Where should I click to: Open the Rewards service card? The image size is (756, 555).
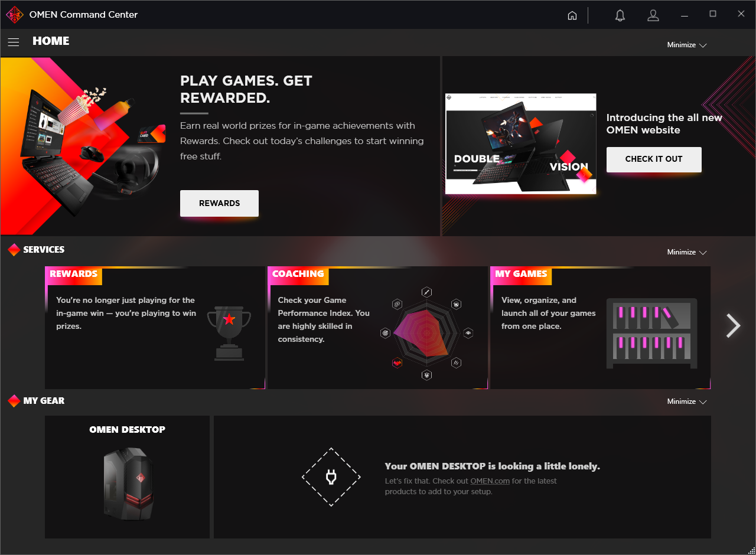[x=155, y=328]
